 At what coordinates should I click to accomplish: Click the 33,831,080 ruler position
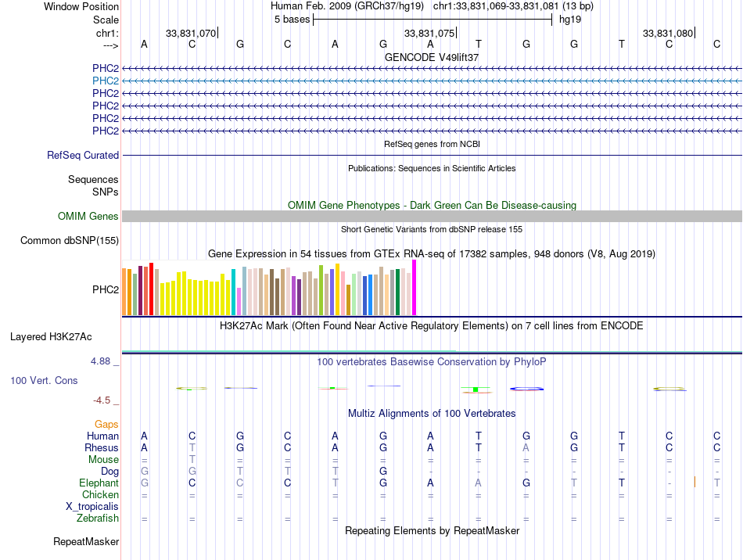click(x=668, y=33)
